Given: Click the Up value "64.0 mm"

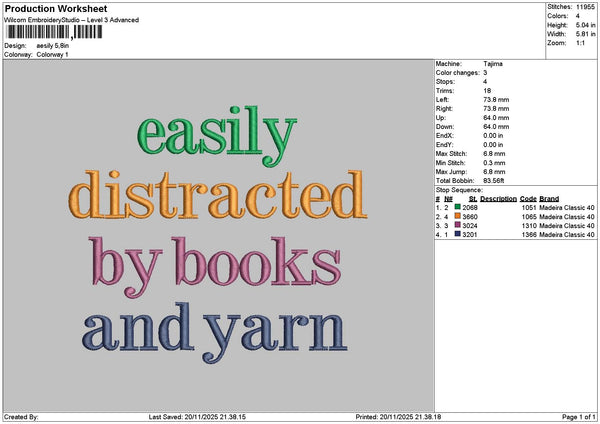Looking at the screenshot, I should (x=496, y=117).
